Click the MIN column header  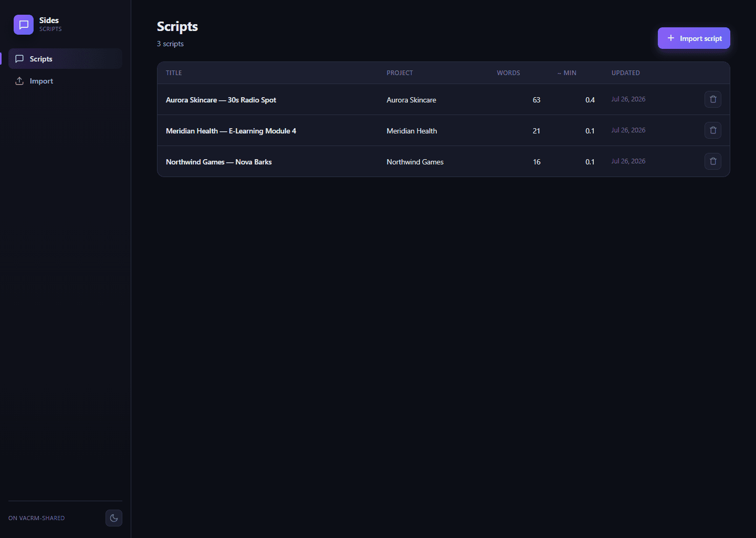pos(567,73)
